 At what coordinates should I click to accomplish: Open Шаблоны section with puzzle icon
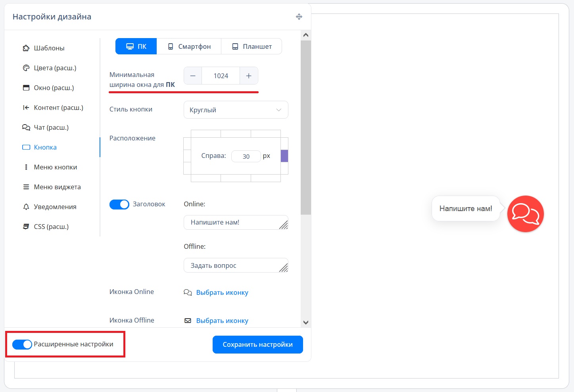click(49, 48)
